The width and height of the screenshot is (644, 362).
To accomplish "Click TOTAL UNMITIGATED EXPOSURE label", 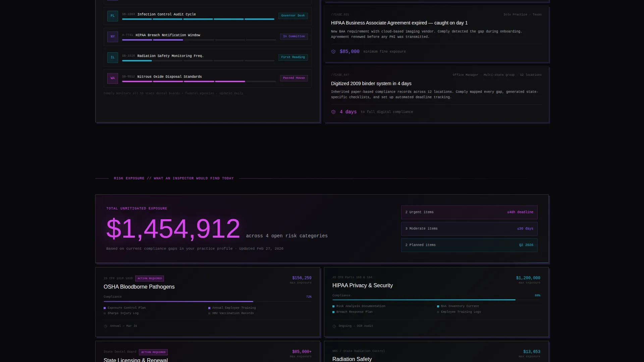I will [137, 208].
